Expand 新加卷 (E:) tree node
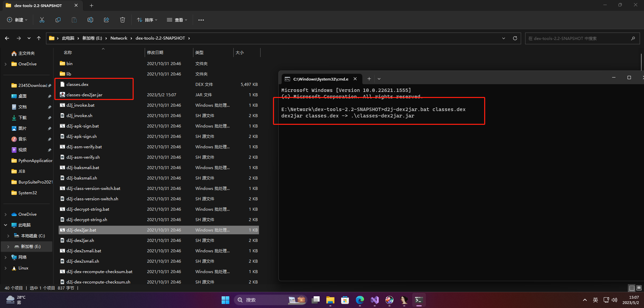This screenshot has height=308, width=644. 8,246
